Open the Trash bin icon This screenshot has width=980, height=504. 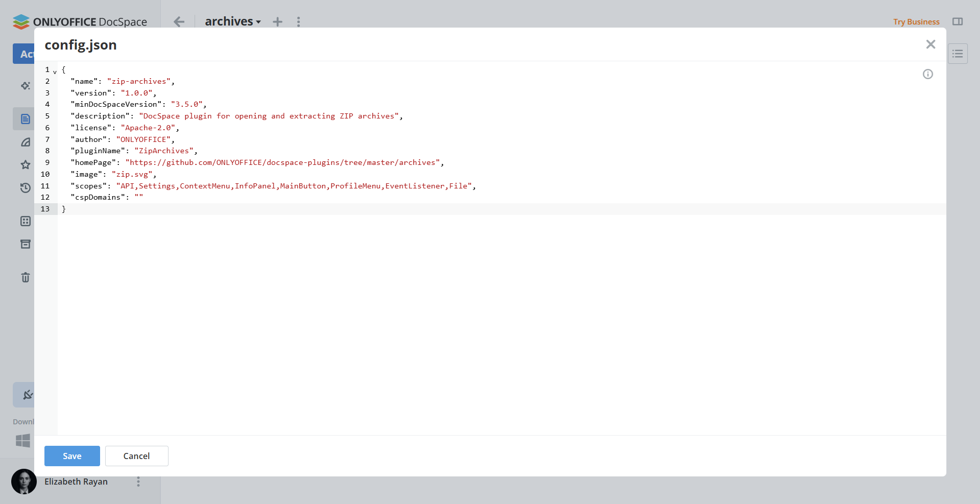25,277
